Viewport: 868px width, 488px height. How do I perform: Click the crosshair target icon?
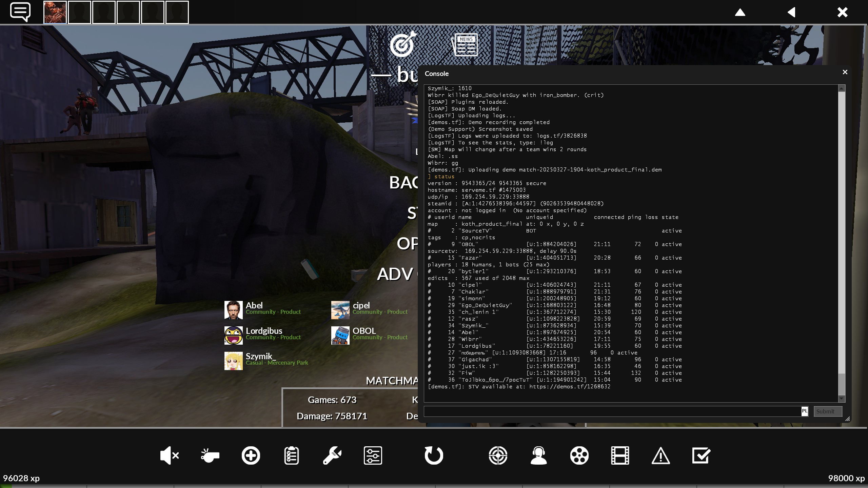pos(498,455)
